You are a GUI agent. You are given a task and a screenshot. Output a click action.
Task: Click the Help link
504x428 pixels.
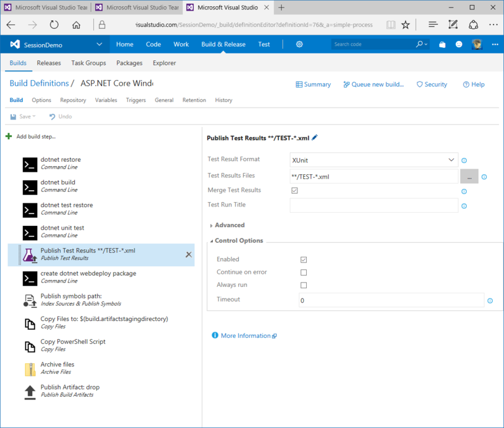click(x=474, y=84)
